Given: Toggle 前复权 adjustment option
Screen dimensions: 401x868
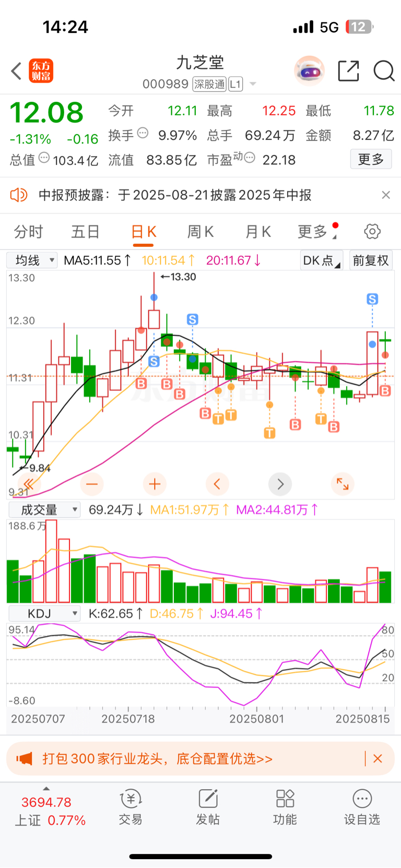Looking at the screenshot, I should [371, 260].
